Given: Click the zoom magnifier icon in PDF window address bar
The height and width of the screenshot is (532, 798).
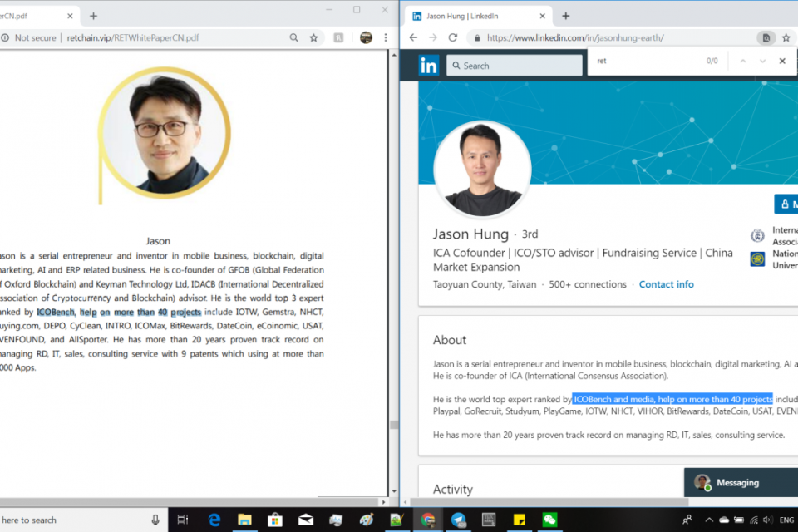Looking at the screenshot, I should click(x=293, y=37).
